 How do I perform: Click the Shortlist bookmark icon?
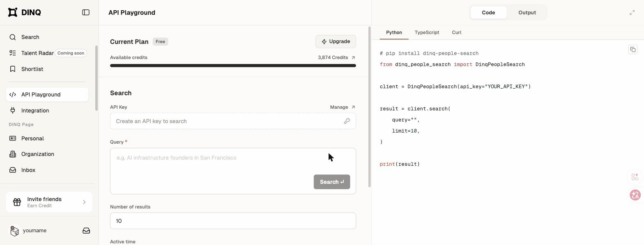coord(13,69)
